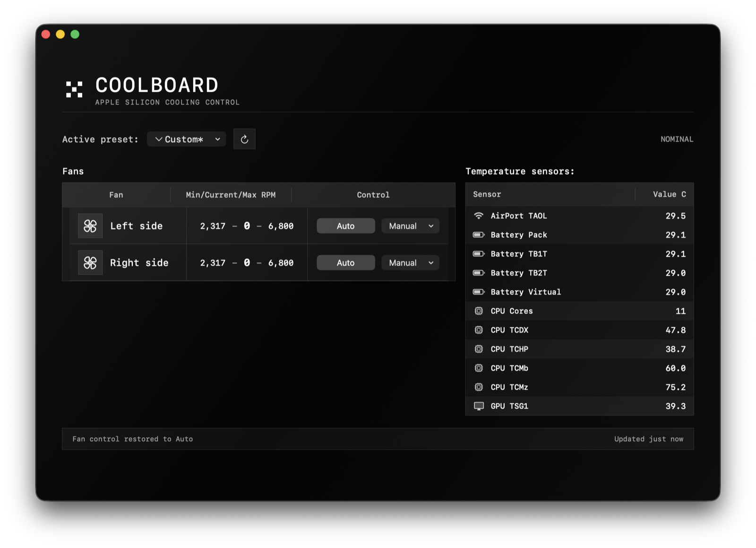Viewport: 756px width, 548px height.
Task: Click the Left side fan RPM values
Action: tap(247, 226)
